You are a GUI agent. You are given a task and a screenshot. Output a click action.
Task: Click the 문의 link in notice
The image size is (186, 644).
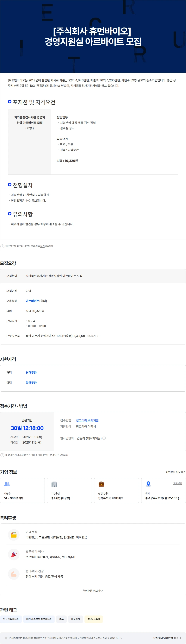[x=42, y=246]
